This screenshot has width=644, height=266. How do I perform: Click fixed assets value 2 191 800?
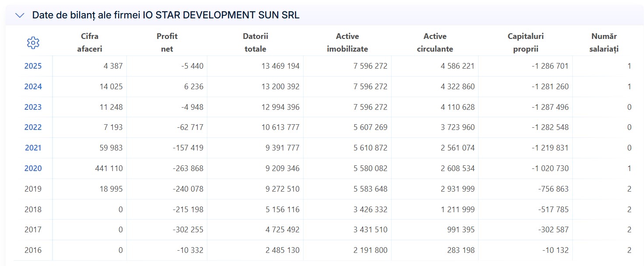click(x=370, y=250)
